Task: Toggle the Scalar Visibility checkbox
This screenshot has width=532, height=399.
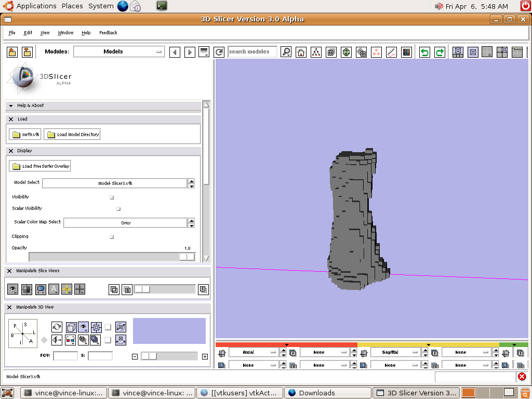Action: [118, 209]
